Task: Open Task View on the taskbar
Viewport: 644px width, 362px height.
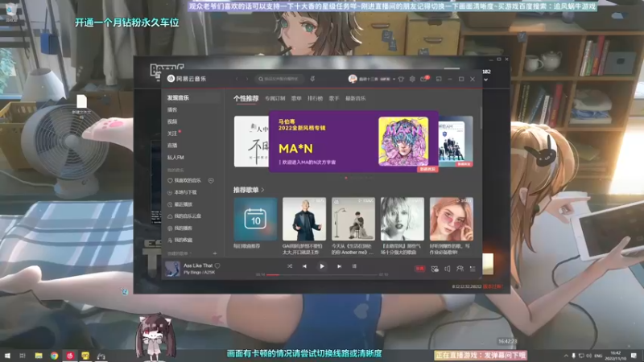Action: pos(23,356)
